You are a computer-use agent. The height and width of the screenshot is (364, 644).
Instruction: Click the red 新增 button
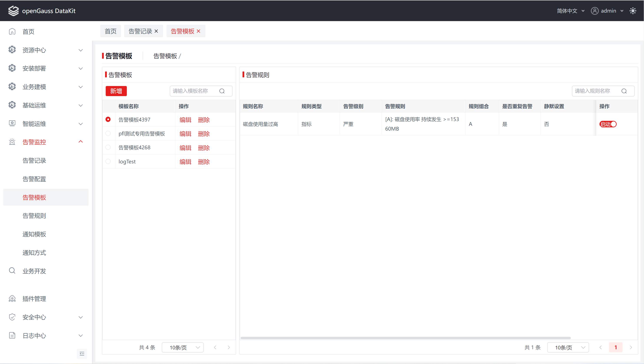116,91
